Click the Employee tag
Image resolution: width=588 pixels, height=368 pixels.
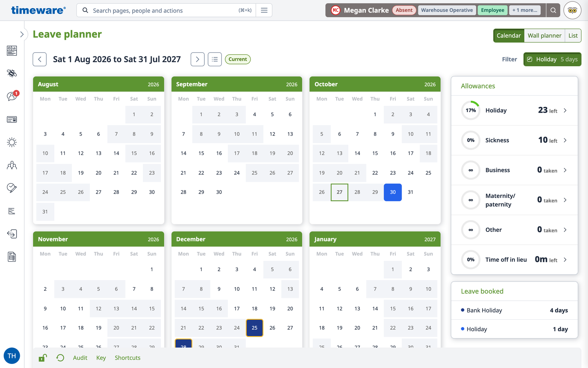[x=492, y=10]
